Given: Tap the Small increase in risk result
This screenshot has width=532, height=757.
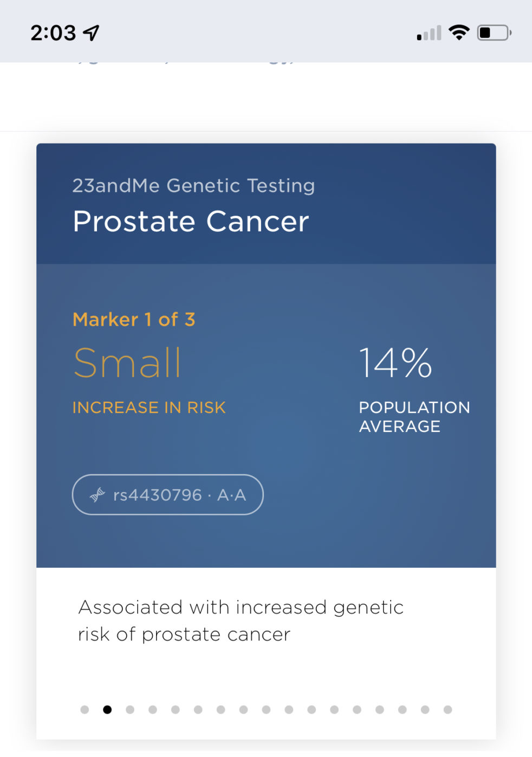Looking at the screenshot, I should point(128,363).
